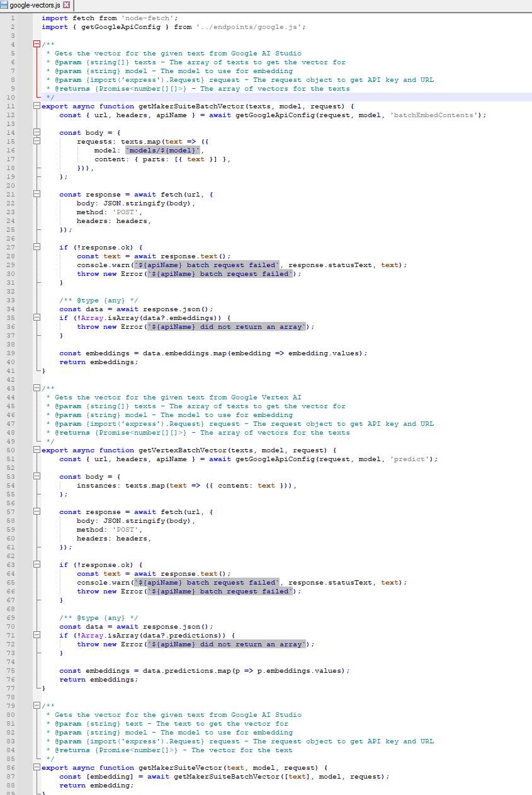Click the getVertexBatchVector function name
The width and height of the screenshot is (532, 795).
click(x=183, y=450)
